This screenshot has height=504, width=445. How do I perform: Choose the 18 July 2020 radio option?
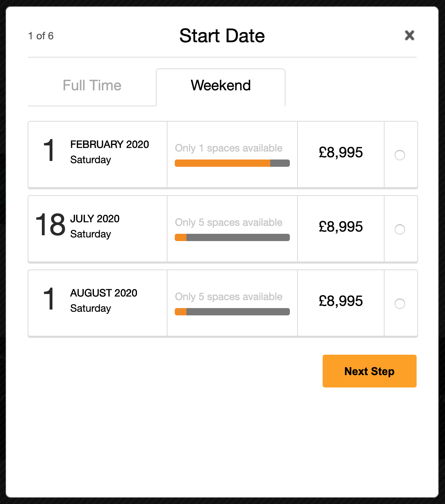(x=400, y=229)
